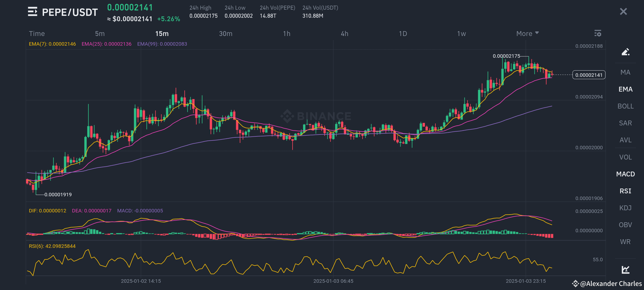The height and width of the screenshot is (290, 644).
Task: Toggle the MACD sub-indicator
Action: point(625,174)
